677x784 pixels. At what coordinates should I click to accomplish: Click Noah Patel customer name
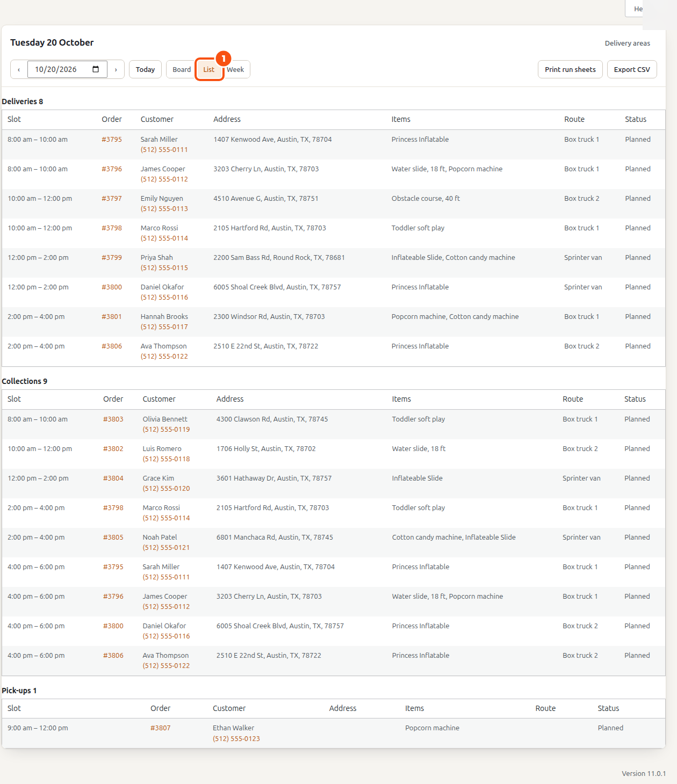coord(160,537)
